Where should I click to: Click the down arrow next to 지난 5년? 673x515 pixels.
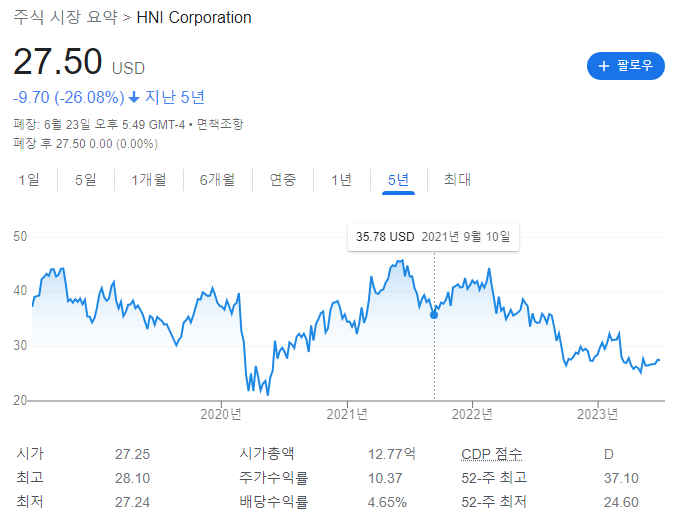(134, 97)
